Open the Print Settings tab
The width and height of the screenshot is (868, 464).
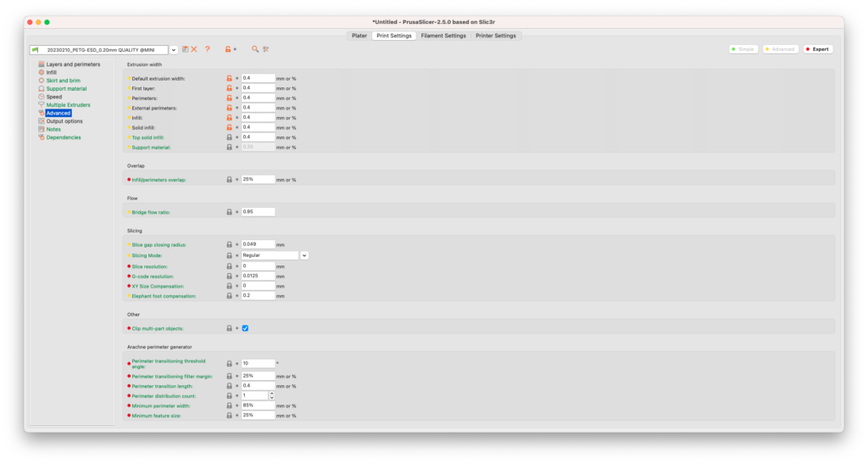(x=394, y=36)
